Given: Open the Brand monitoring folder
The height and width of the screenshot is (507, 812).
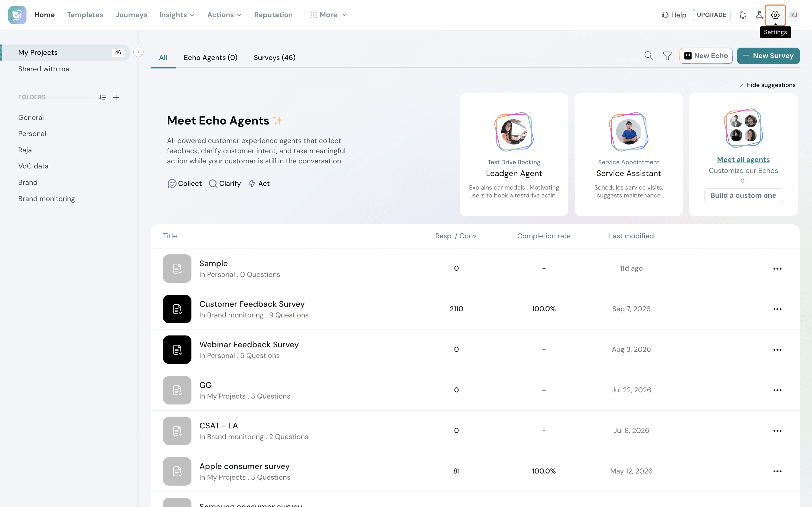Looking at the screenshot, I should [47, 199].
